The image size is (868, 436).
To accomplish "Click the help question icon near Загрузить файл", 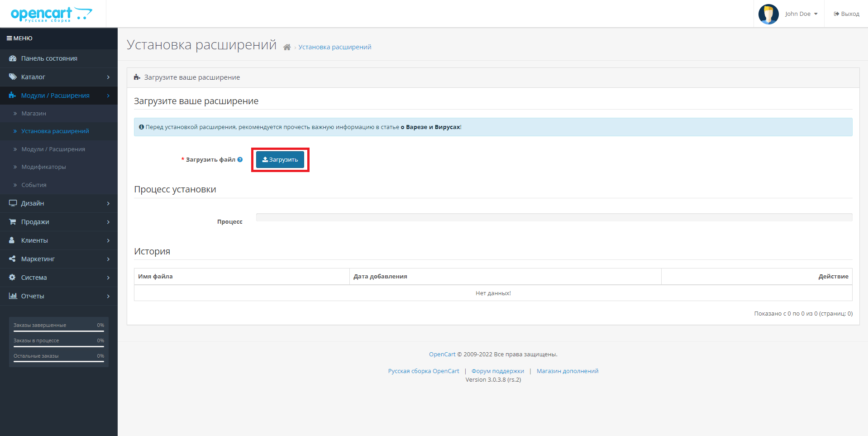I will pos(240,159).
